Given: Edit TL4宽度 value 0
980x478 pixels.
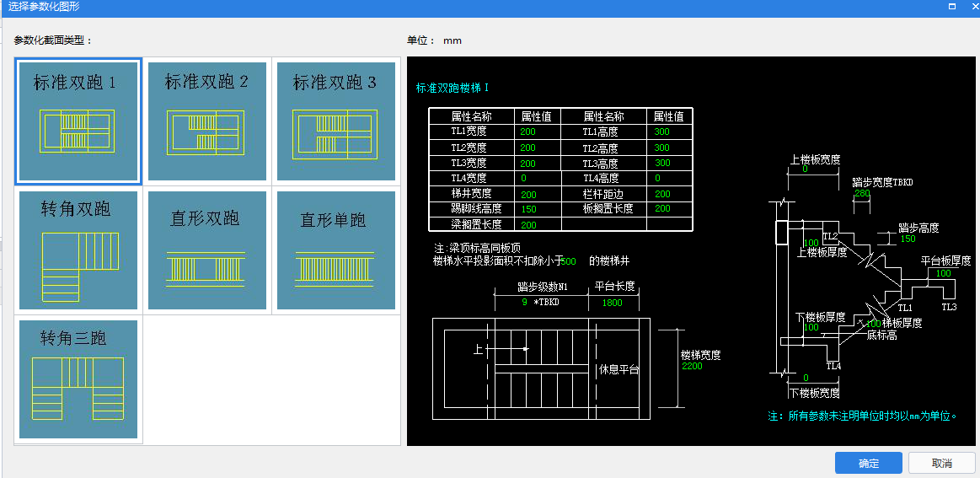Looking at the screenshot, I should pos(523,179).
